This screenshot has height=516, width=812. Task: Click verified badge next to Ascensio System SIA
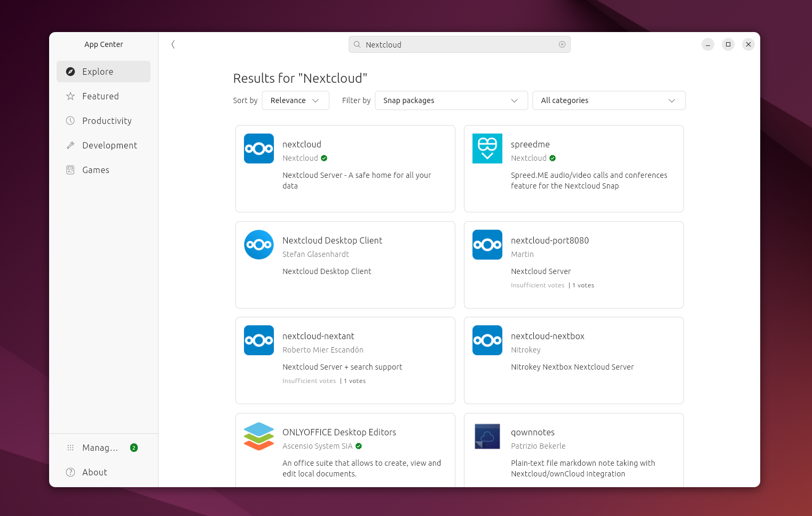pos(359,446)
